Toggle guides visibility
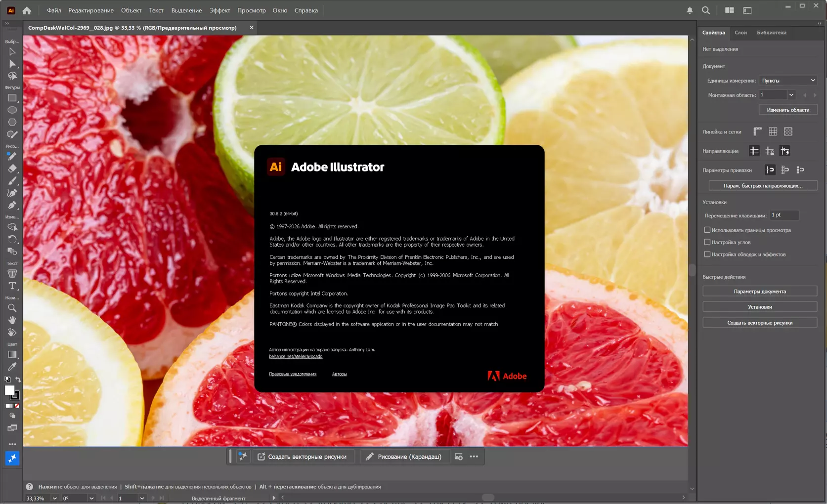The height and width of the screenshot is (504, 827). click(754, 151)
